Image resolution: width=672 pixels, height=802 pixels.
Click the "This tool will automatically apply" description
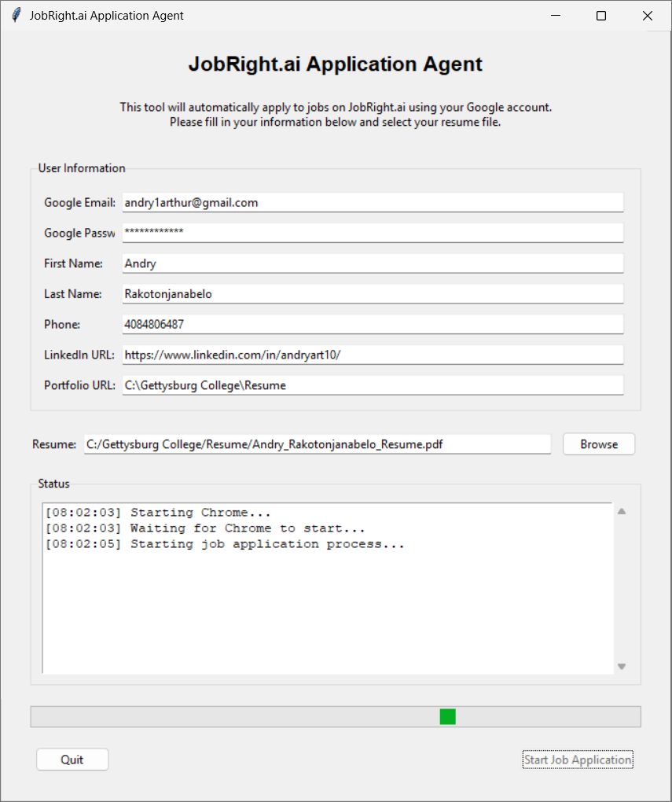click(x=336, y=115)
